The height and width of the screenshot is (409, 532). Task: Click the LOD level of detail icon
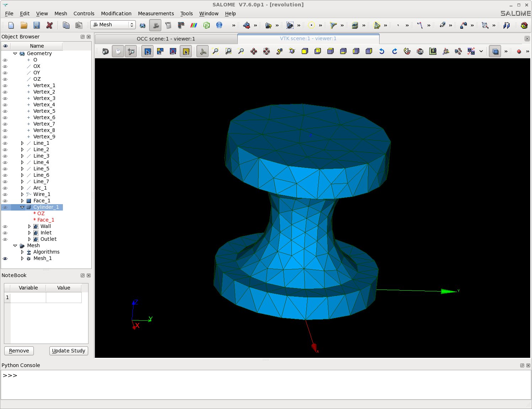point(420,52)
